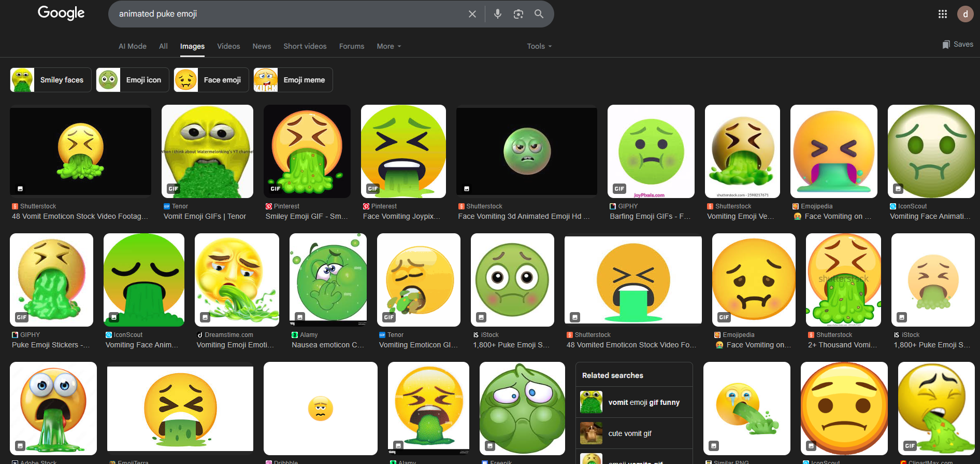980x464 pixels.
Task: Filter by Face emoji chip
Action: pos(211,80)
